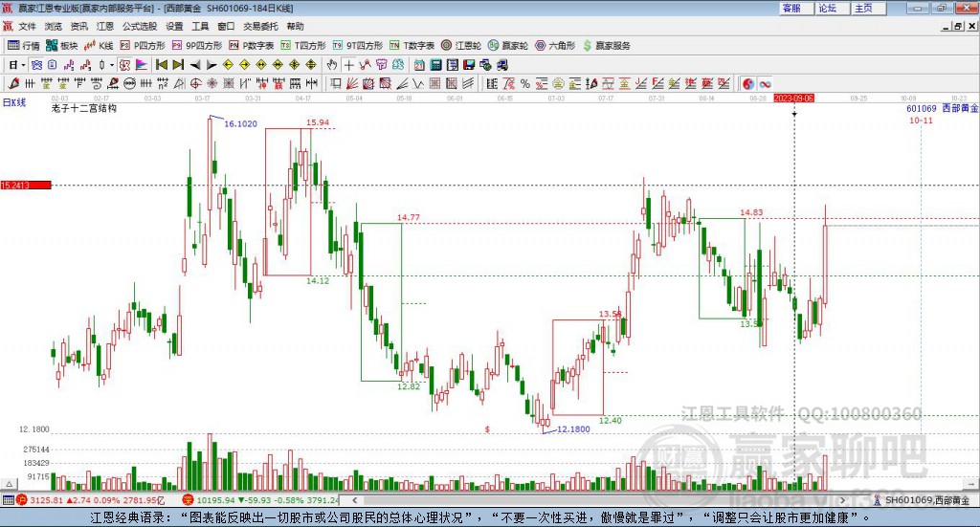Open the T四方形 time square
This screenshot has height=527, width=980.
point(303,46)
